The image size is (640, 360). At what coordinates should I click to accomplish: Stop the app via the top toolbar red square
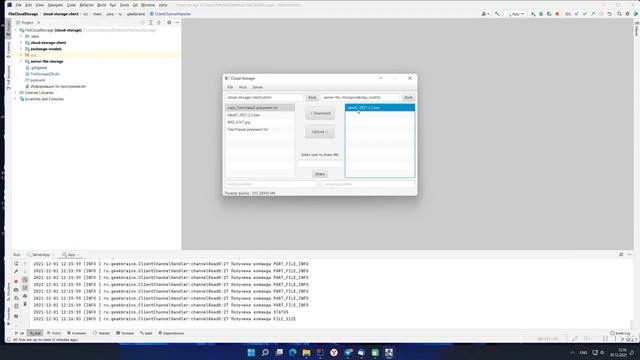click(x=557, y=14)
